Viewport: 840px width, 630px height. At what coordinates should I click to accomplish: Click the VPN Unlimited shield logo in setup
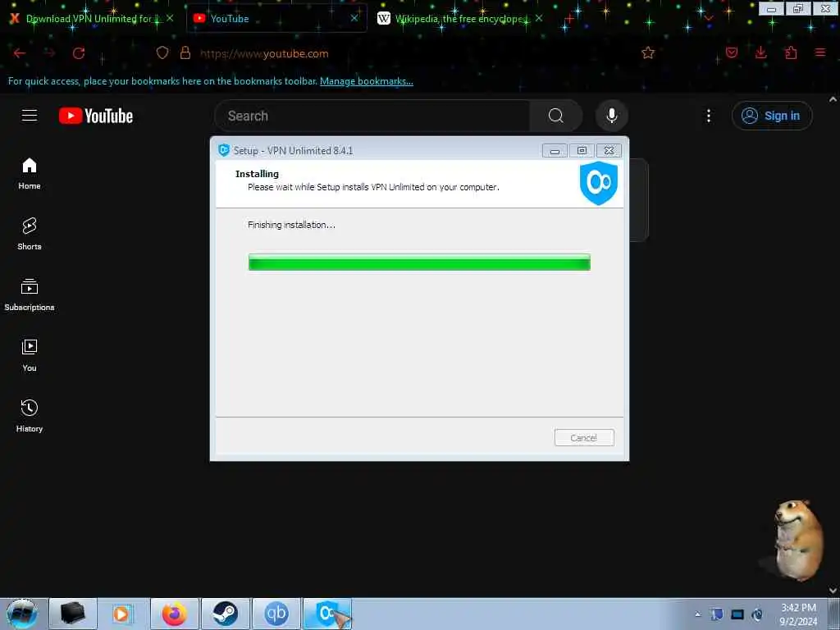[598, 183]
